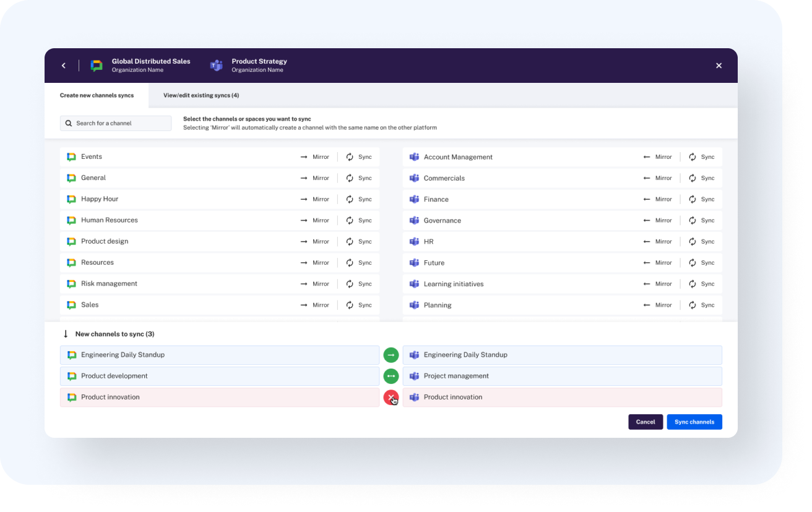The image size is (812, 512).
Task: Mirror the Risk management channel
Action: click(x=314, y=284)
